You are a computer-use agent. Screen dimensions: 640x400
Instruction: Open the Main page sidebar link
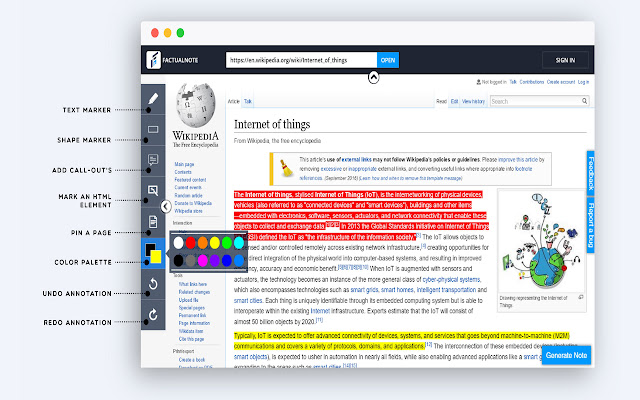click(184, 164)
